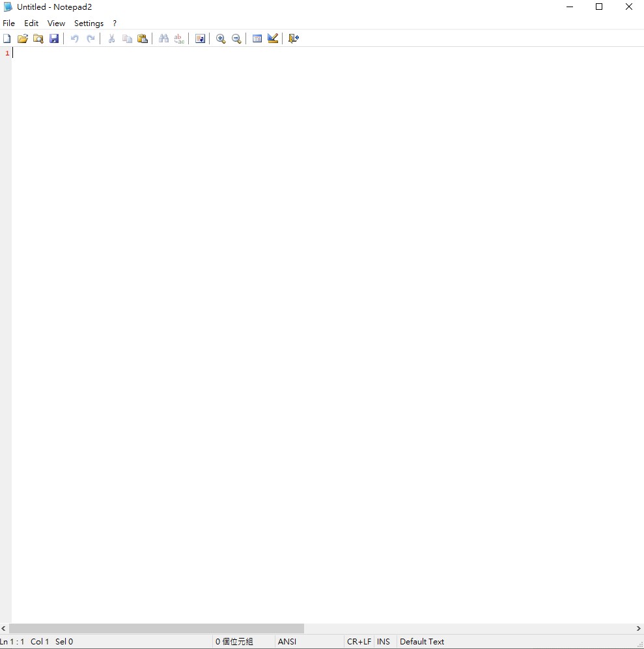
Task: Click Ln 1 : 1 in status bar
Action: pos(12,642)
